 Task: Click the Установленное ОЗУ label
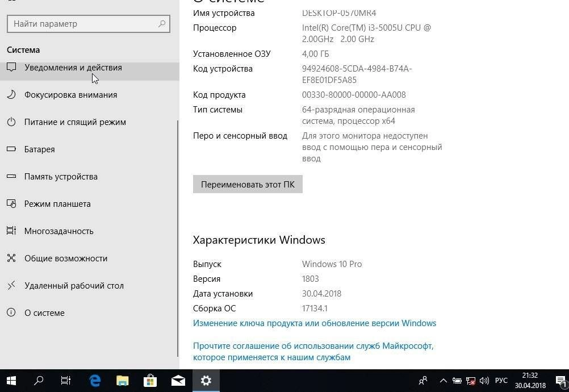[232, 54]
